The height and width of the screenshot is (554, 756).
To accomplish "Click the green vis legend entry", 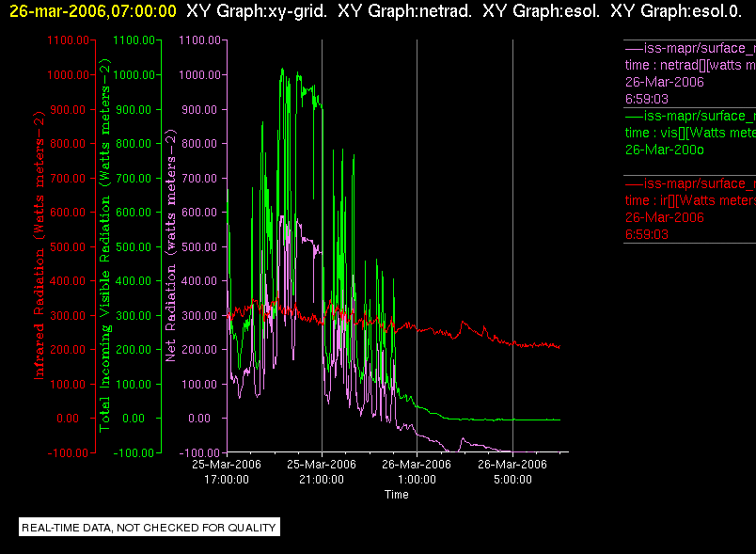I will tap(690, 133).
